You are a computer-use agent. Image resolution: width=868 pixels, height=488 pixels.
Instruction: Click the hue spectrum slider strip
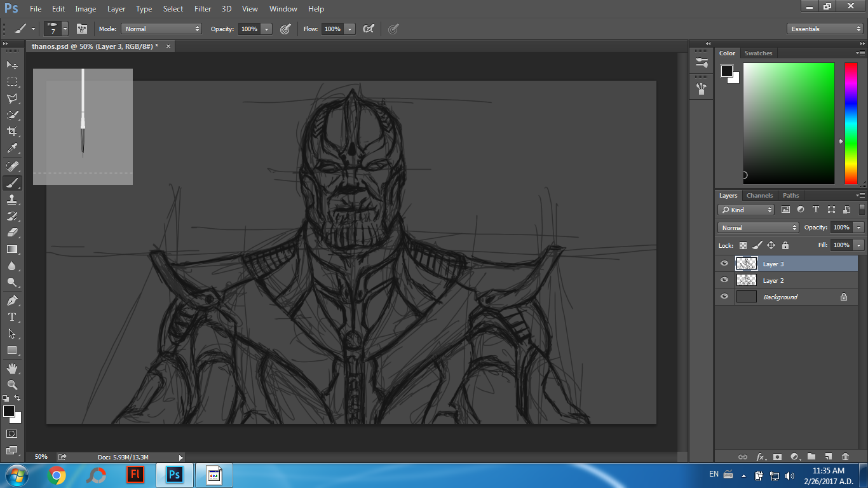pos(851,123)
